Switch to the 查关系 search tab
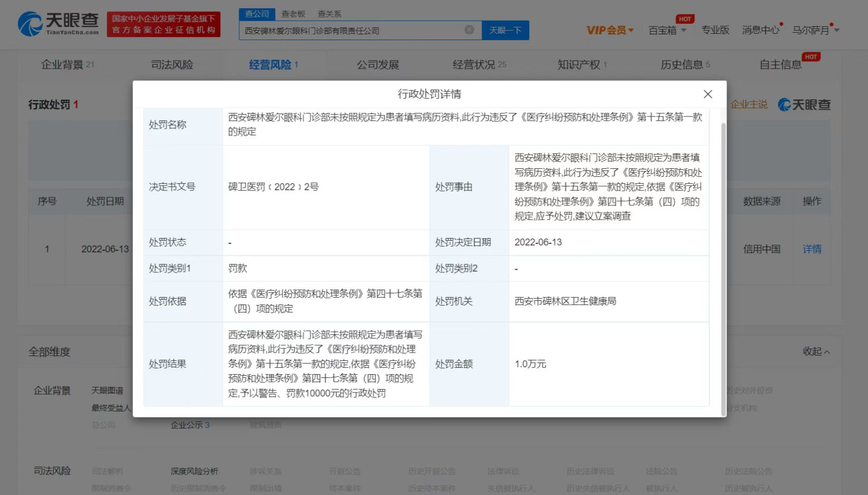 point(329,14)
